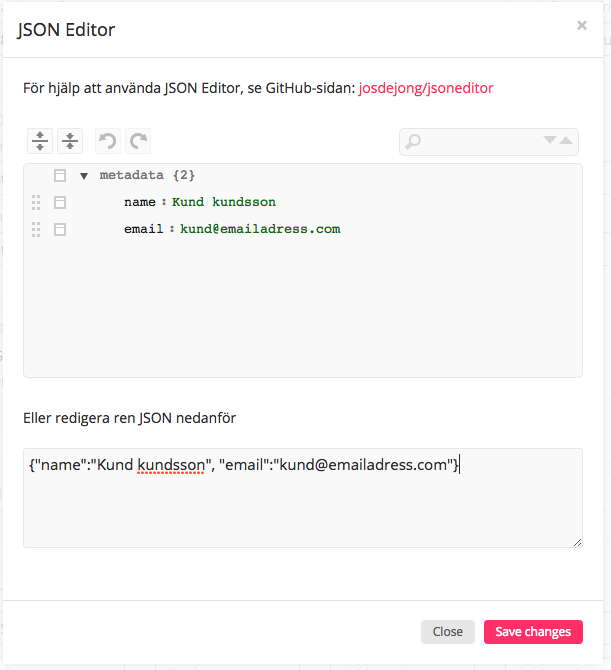Edit the kund@emailadress.com value
This screenshot has height=670, width=611.
[260, 229]
